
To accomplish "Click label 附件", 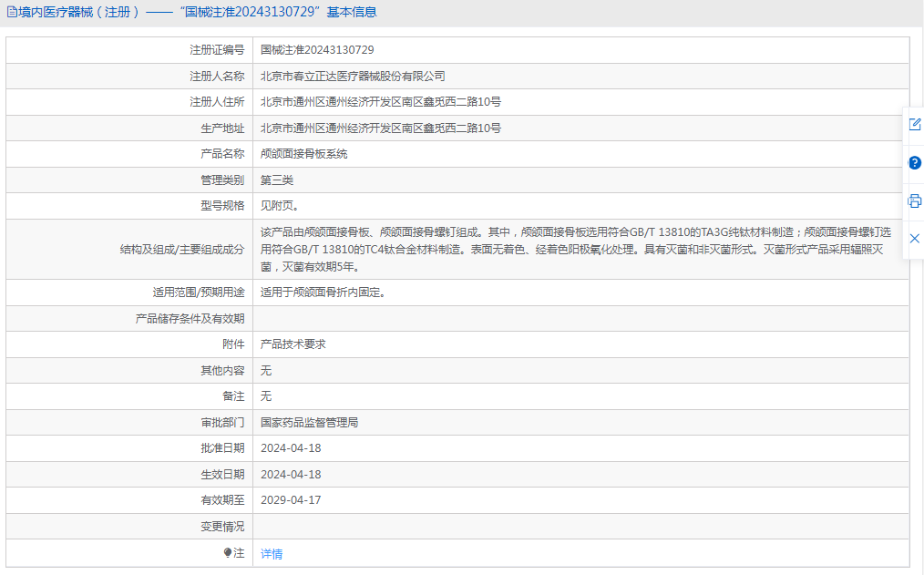I will [233, 344].
